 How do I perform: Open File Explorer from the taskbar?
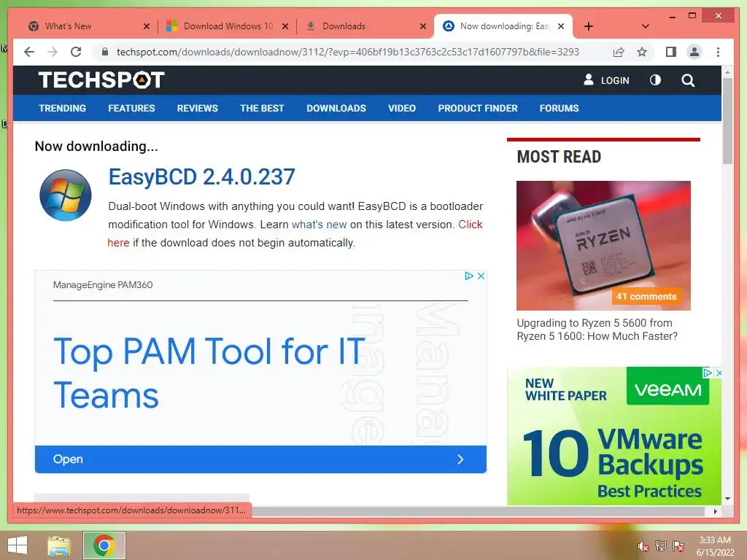pyautogui.click(x=59, y=545)
